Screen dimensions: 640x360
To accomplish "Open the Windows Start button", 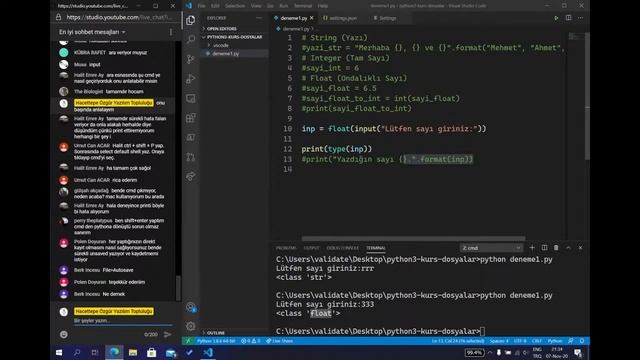I will pos(58,353).
